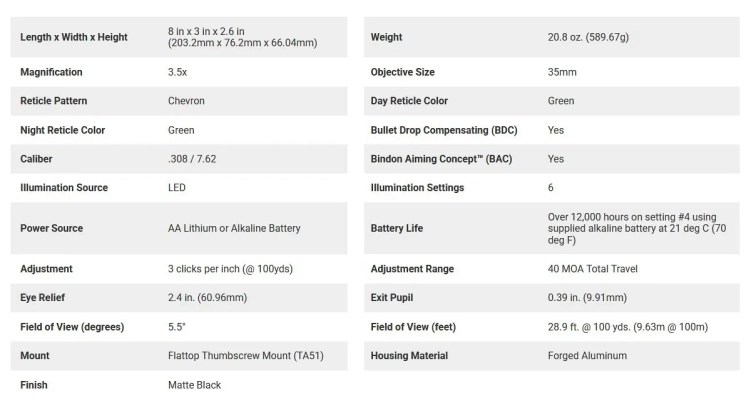Click the Eye Relief 2.4 in. value
This screenshot has height=406, width=751.
coord(207,298)
